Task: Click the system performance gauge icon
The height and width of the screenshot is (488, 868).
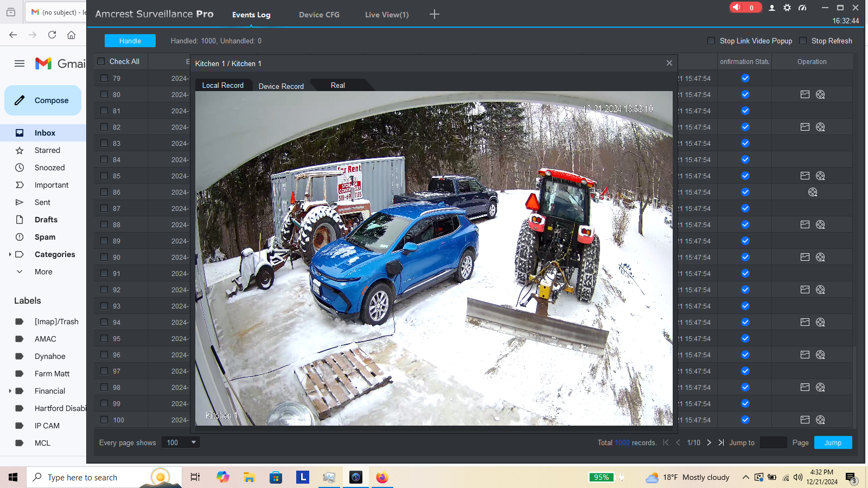Action: (802, 8)
